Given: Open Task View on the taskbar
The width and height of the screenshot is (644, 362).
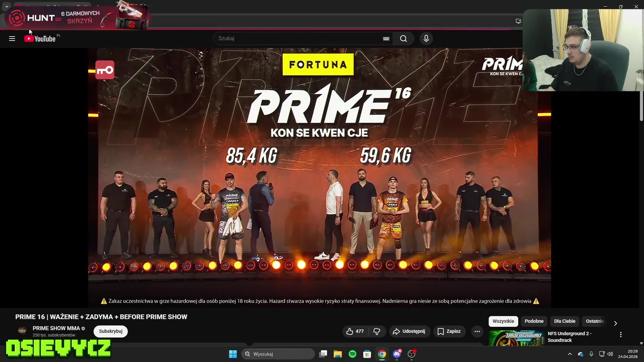Looking at the screenshot, I should (324, 354).
